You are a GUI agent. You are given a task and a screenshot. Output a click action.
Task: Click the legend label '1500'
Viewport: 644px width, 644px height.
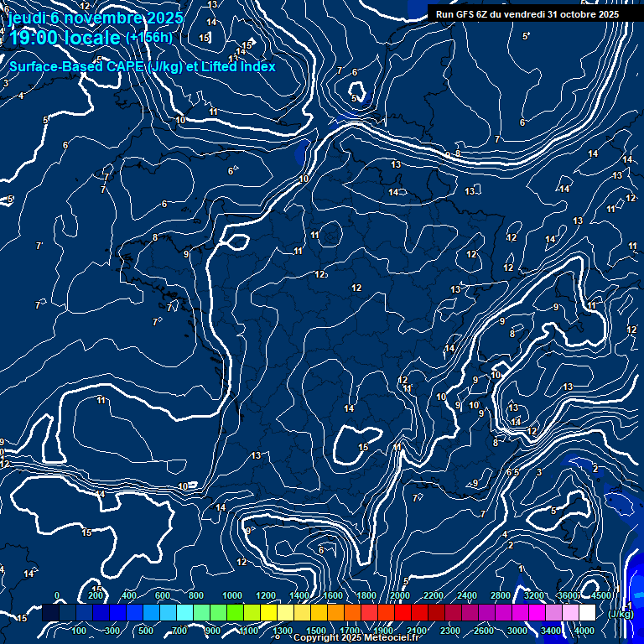point(316,631)
